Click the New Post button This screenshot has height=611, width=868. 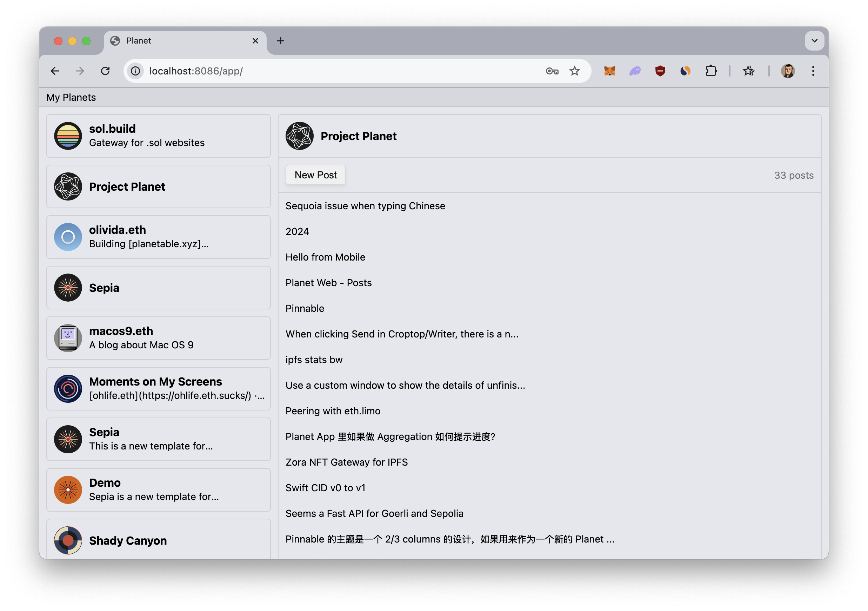(x=315, y=175)
